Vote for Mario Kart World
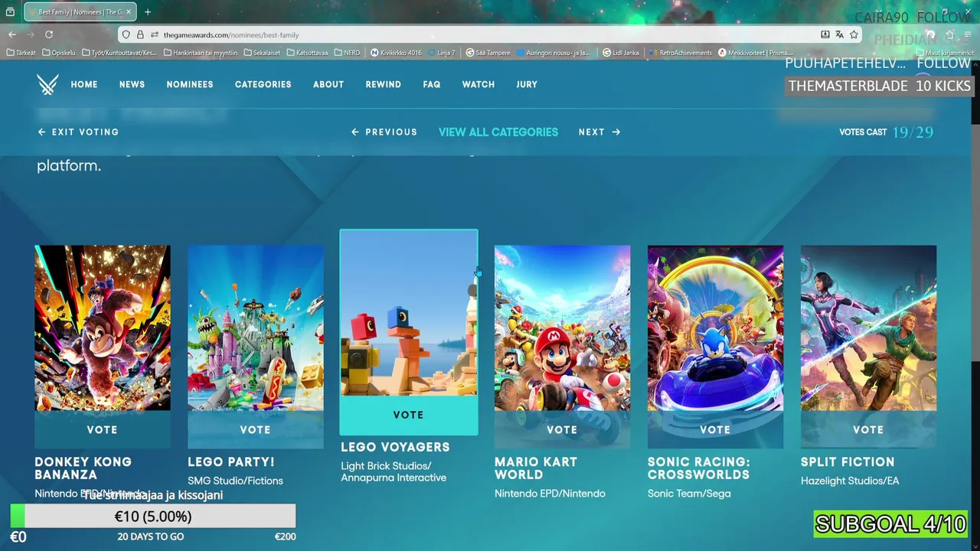The height and width of the screenshot is (551, 980). [x=562, y=429]
